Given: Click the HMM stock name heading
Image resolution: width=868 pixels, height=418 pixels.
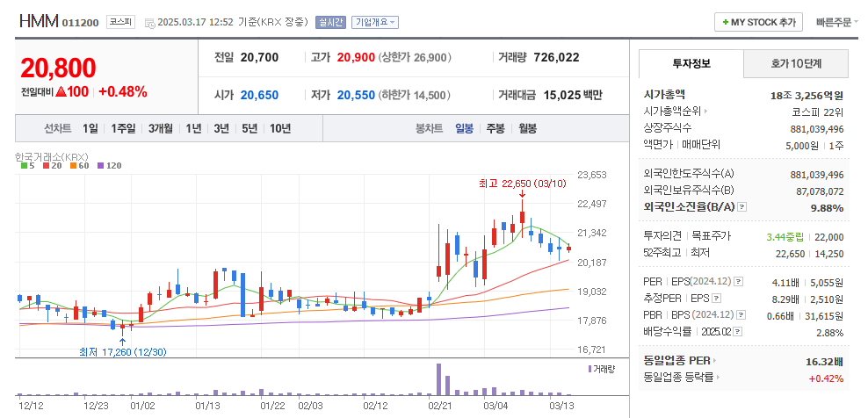Looking at the screenshot, I should click(x=39, y=22).
